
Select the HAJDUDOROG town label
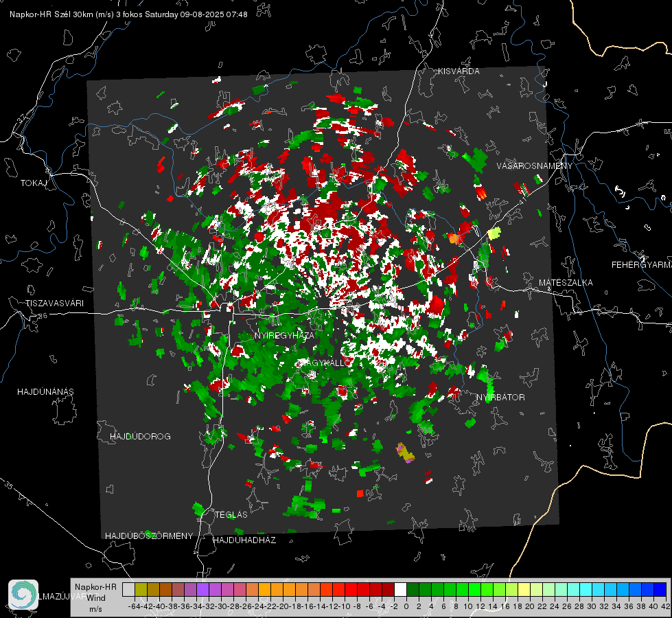[x=140, y=437]
